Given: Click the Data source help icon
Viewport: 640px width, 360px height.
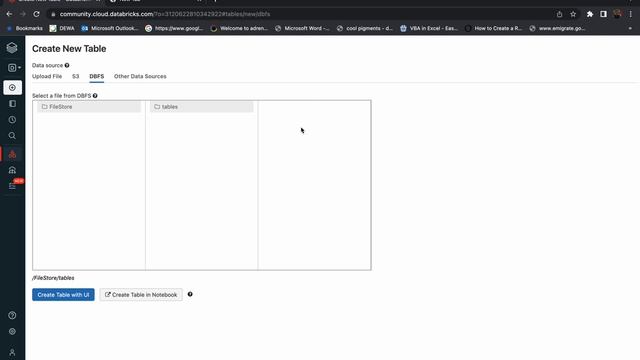Looking at the screenshot, I should coord(67,65).
